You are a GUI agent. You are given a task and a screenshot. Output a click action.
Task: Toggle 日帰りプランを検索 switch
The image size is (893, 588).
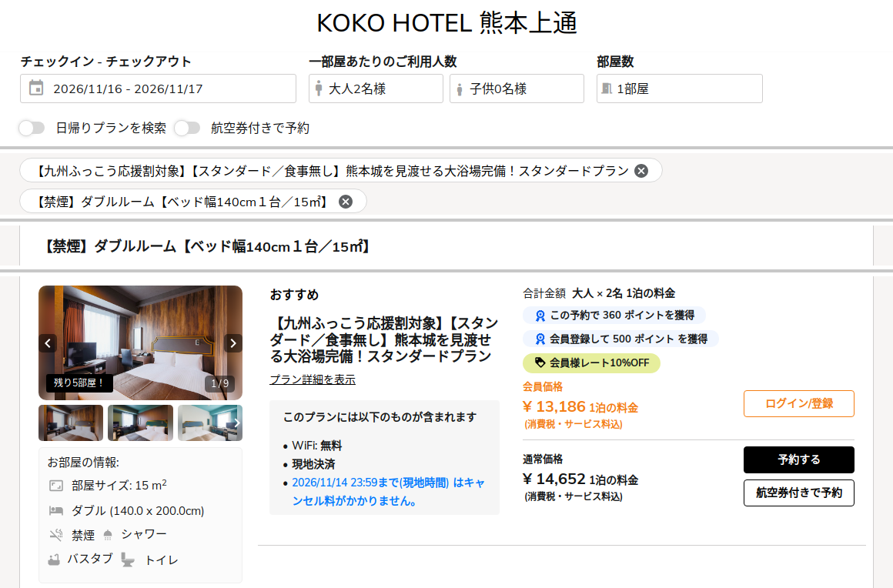click(32, 128)
